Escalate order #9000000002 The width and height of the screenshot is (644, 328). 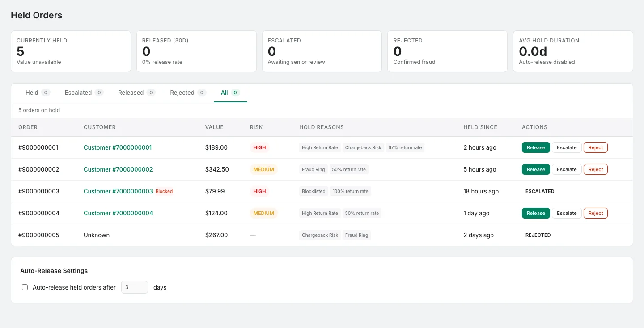tap(567, 169)
